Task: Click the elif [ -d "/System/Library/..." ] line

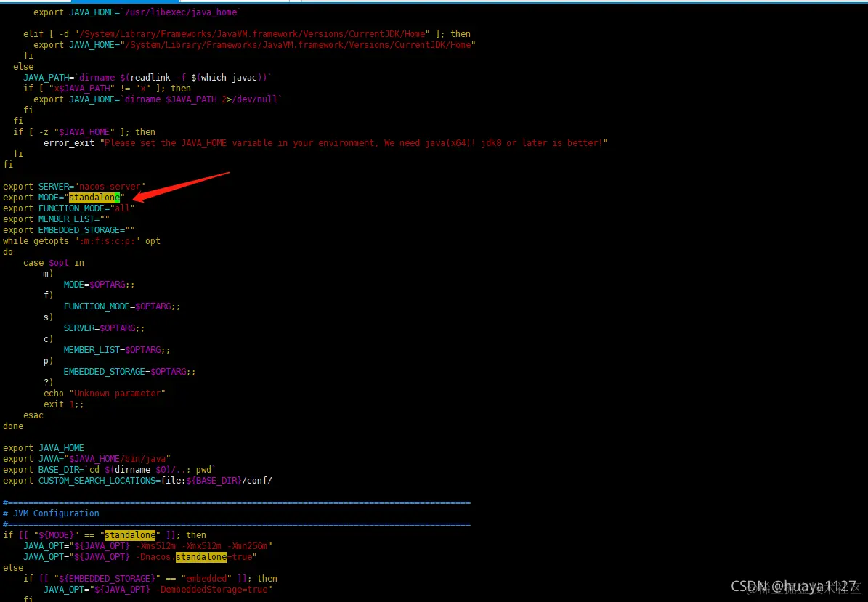Action: click(x=247, y=33)
